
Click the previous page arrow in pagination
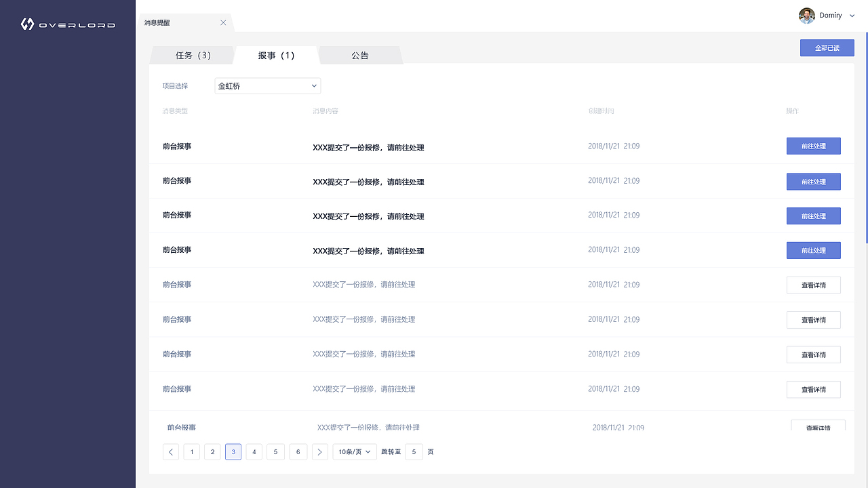pyautogui.click(x=170, y=451)
